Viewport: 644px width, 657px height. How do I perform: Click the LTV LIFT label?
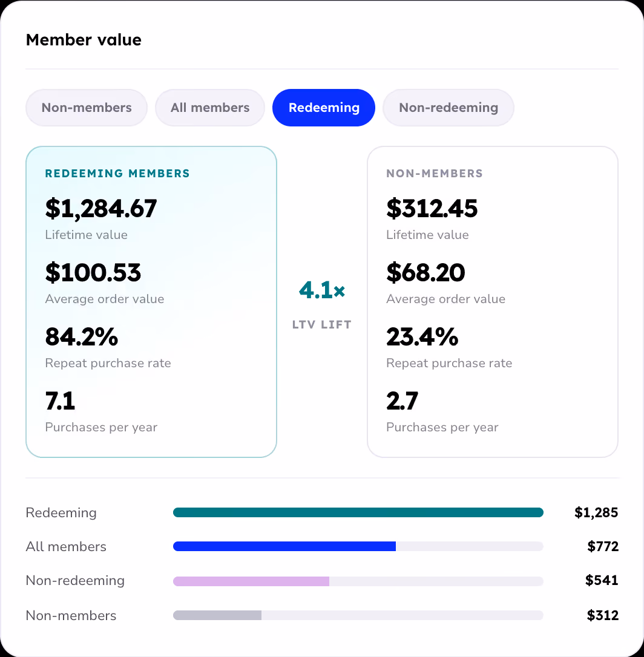322,325
